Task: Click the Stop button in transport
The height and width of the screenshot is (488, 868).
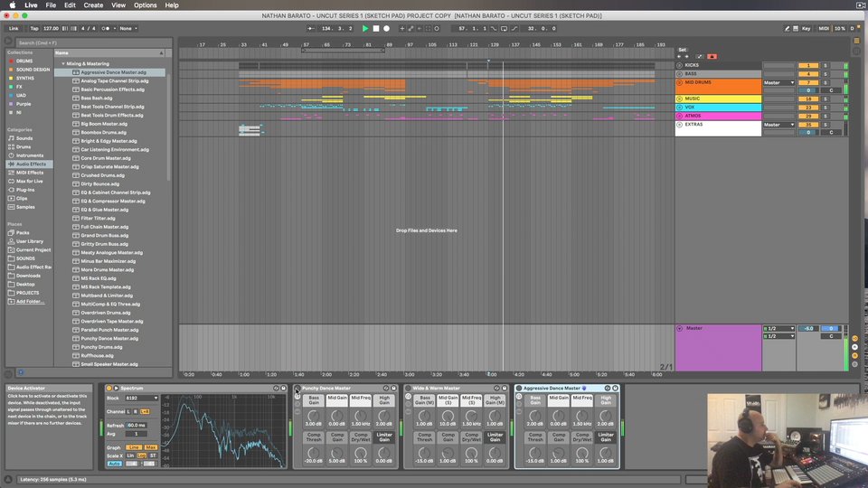Action: pos(376,28)
